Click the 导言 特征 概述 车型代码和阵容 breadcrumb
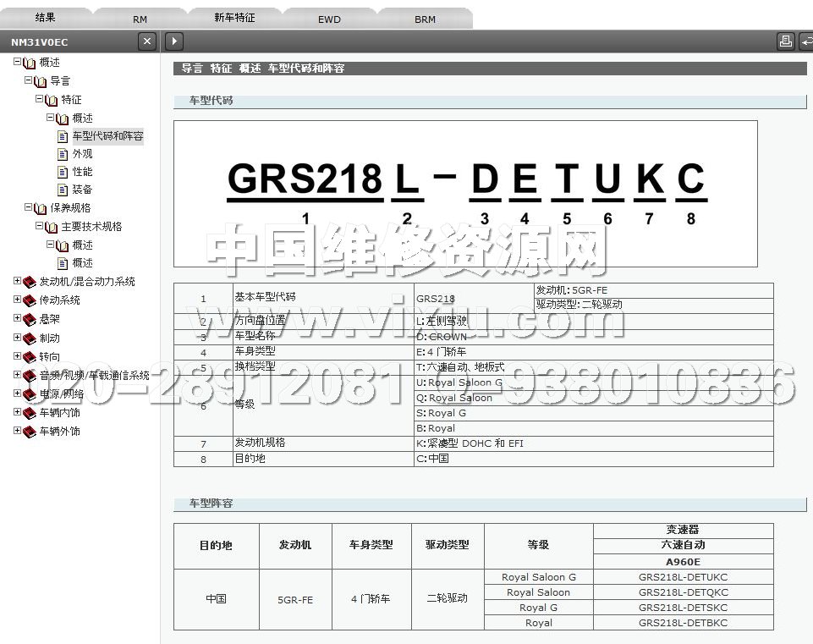Screen dimensions: 813x644 (x=263, y=69)
